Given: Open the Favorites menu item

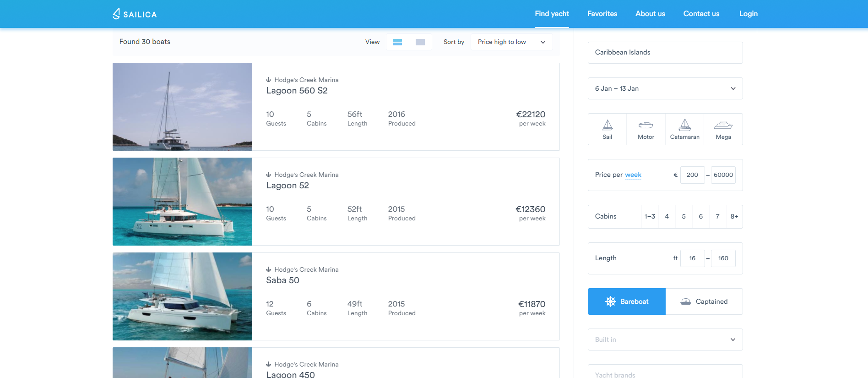Looking at the screenshot, I should [x=602, y=14].
